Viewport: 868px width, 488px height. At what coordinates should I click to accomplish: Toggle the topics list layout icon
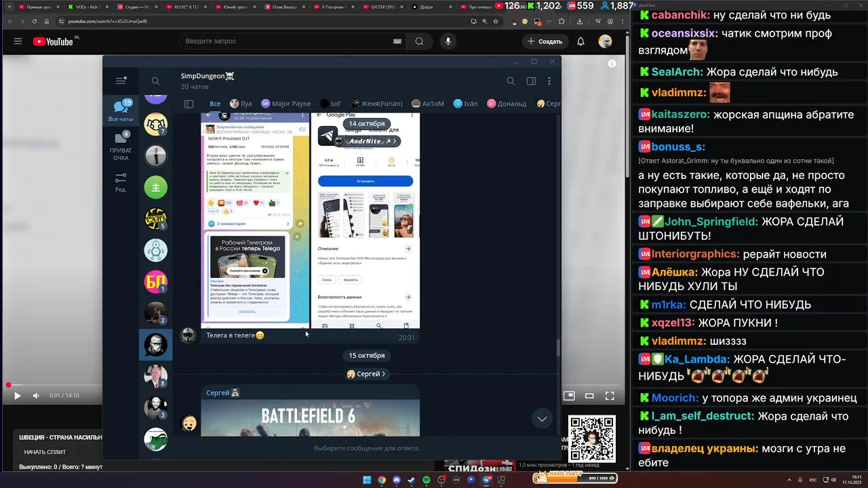(x=189, y=104)
